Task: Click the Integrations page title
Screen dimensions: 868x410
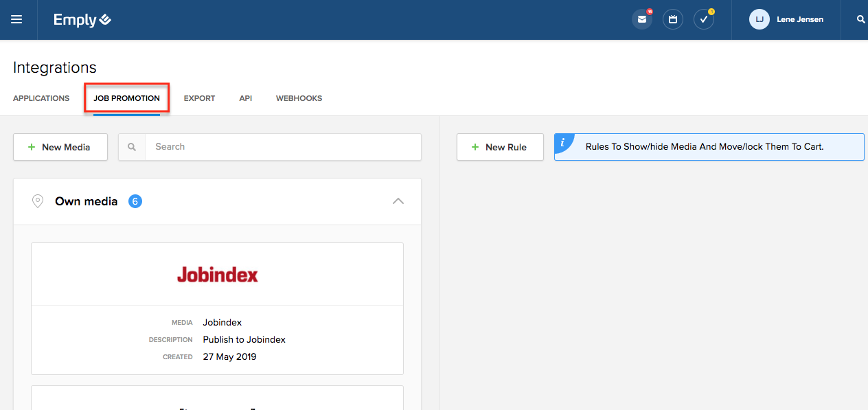Action: coord(55,67)
